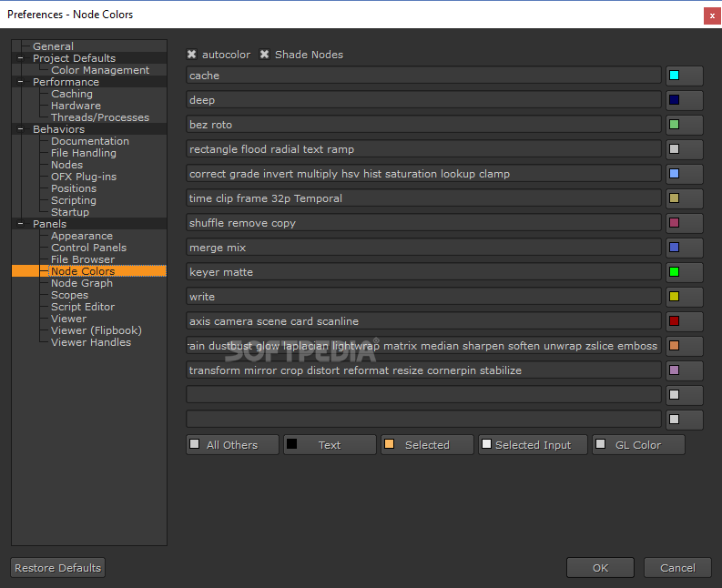
Task: Open Nodes preferences
Action: (66, 165)
